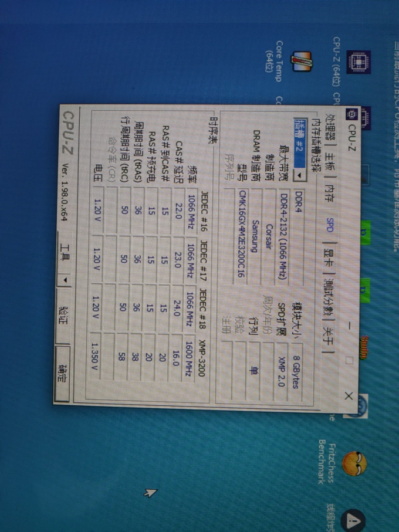Viewport: 399px width, 532px height.
Task: Switch to the 处理器 tab
Action: [329, 130]
